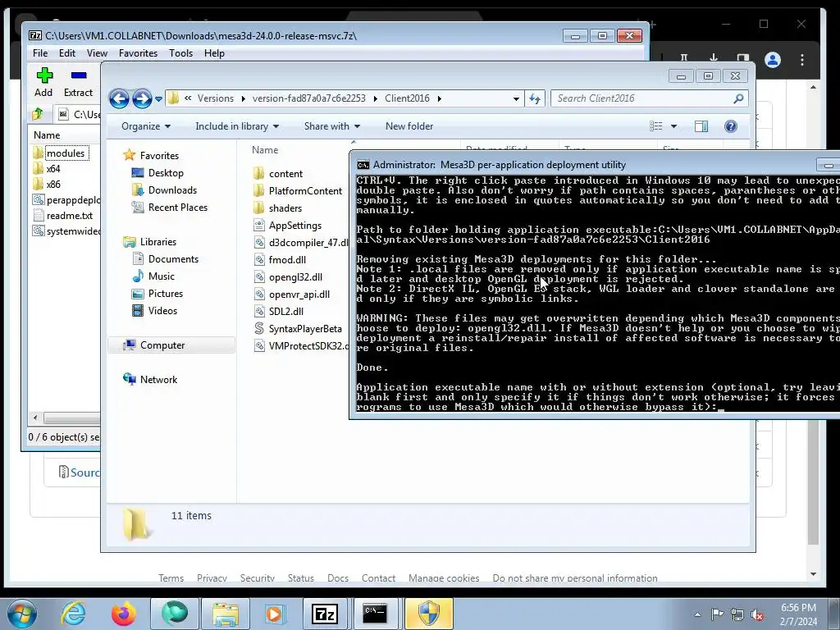
Task: Click the Docs footer link on the webpage
Action: pos(338,578)
